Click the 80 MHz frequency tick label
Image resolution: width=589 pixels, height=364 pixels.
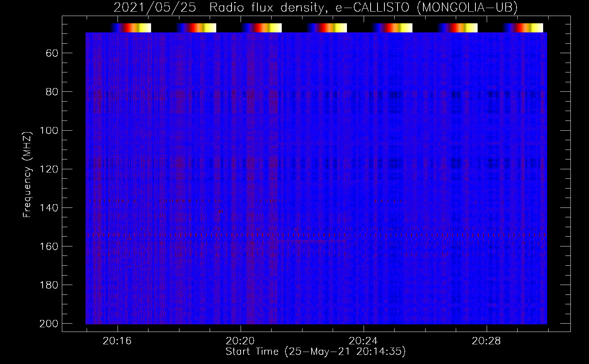52,92
